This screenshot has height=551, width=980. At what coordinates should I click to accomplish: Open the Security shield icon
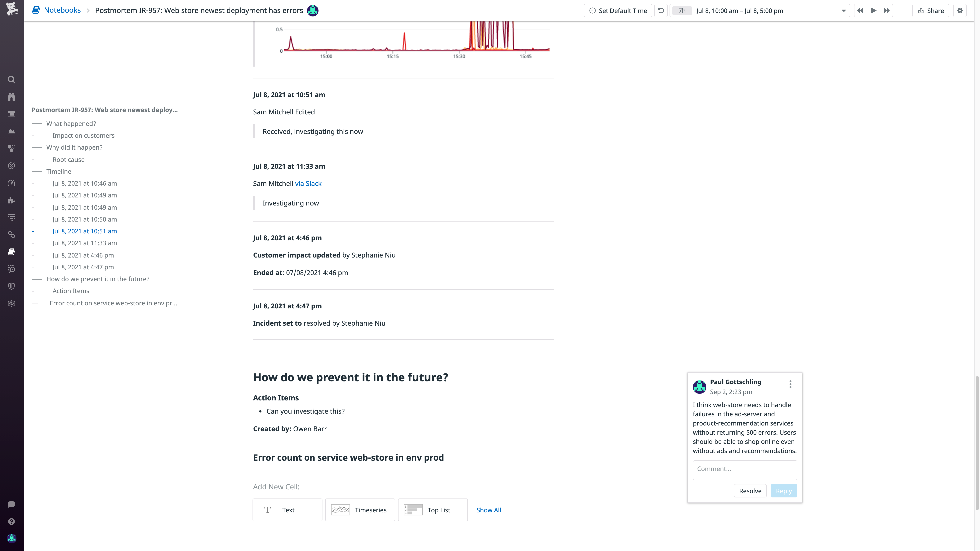pos(11,286)
